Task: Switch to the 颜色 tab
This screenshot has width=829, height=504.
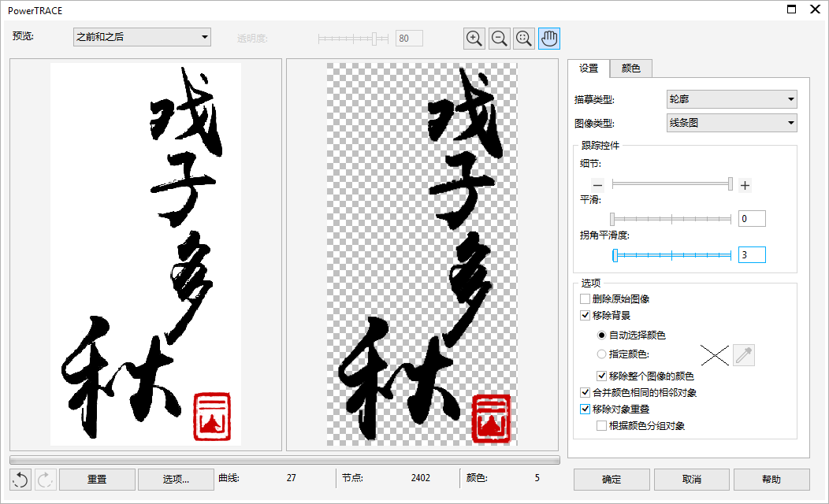Action: (x=631, y=69)
